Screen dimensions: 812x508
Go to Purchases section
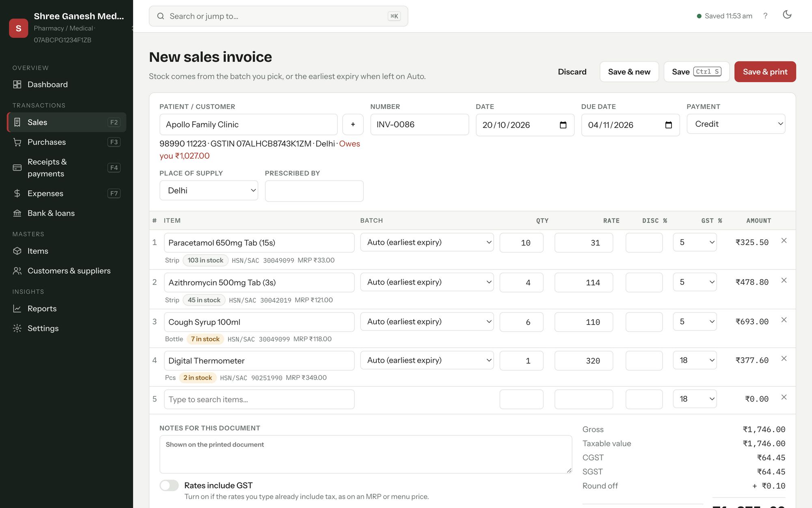67,142
